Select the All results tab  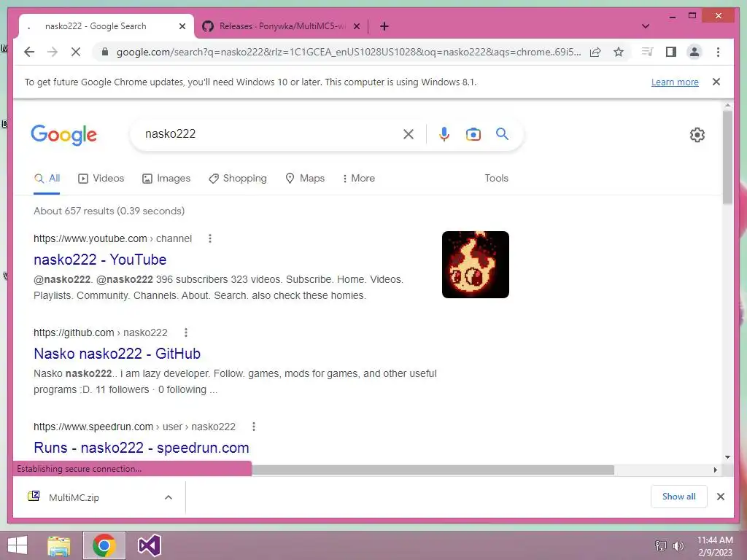pyautogui.click(x=47, y=179)
